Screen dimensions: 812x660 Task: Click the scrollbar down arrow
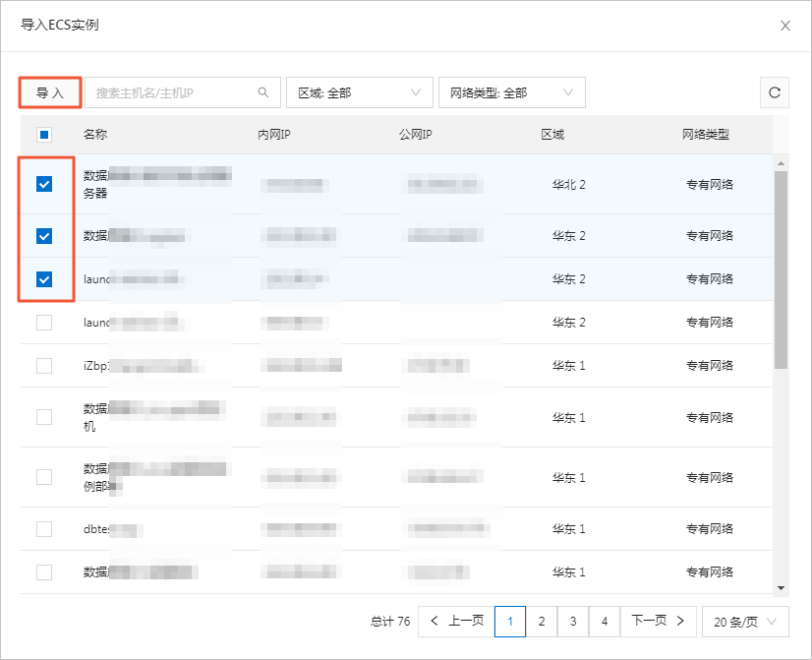[x=781, y=588]
